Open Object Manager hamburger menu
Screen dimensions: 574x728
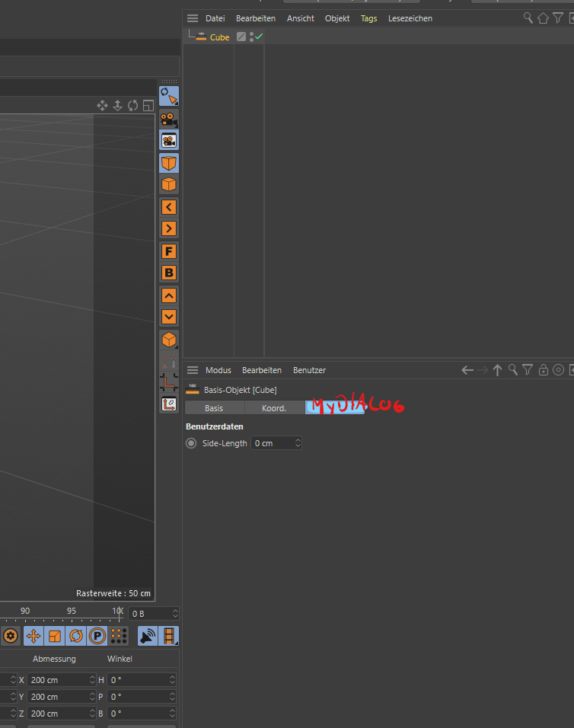click(193, 18)
